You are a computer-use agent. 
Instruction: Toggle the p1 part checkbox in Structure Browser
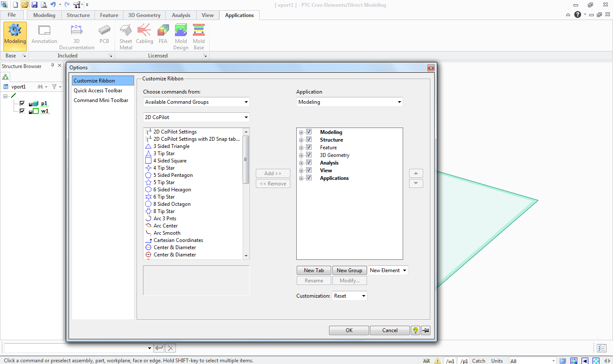(x=22, y=103)
